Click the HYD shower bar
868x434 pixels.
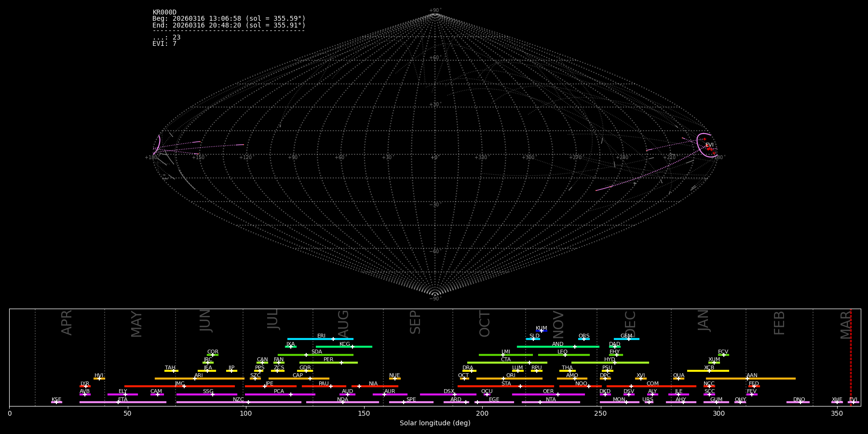(610, 363)
